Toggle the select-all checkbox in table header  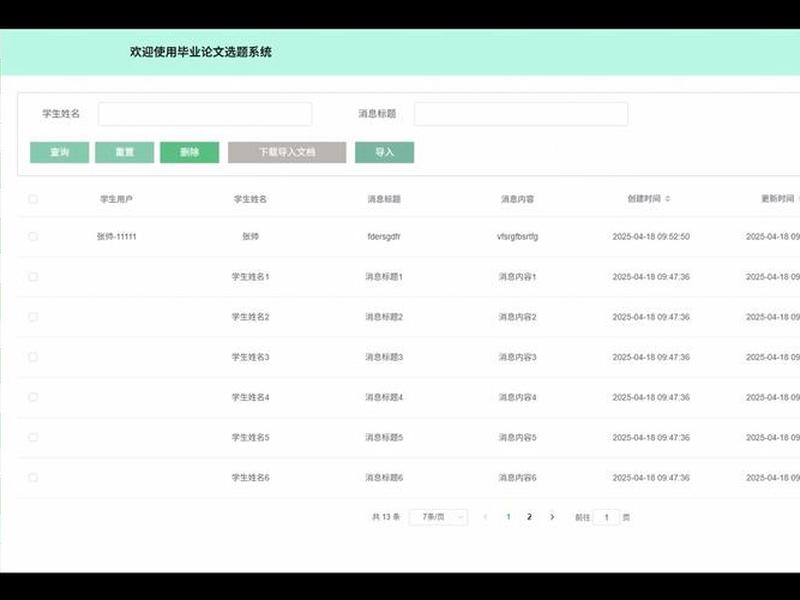(x=33, y=199)
